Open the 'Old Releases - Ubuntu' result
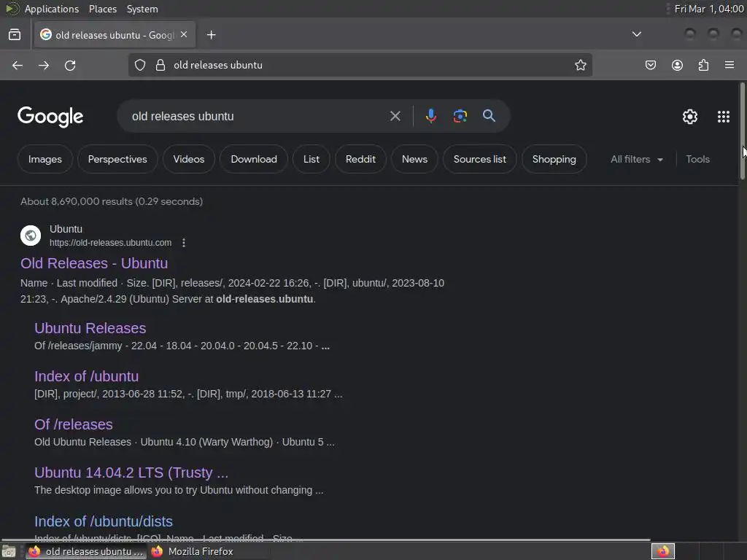747x560 pixels. coord(94,263)
